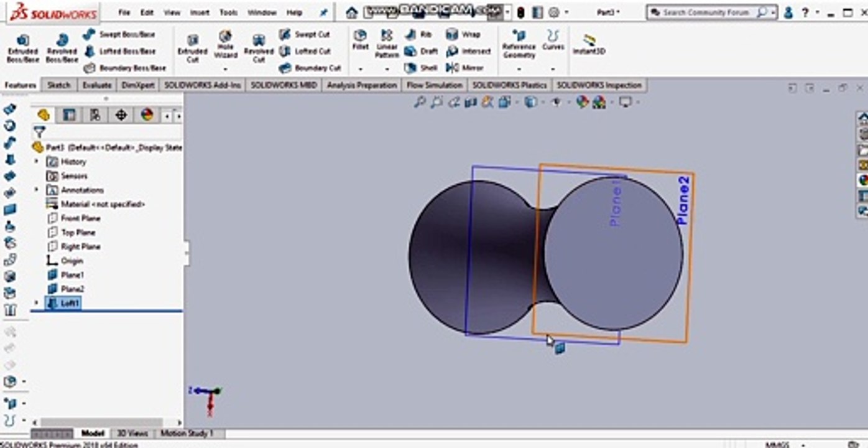Expand the Loft1 feature node

point(36,302)
